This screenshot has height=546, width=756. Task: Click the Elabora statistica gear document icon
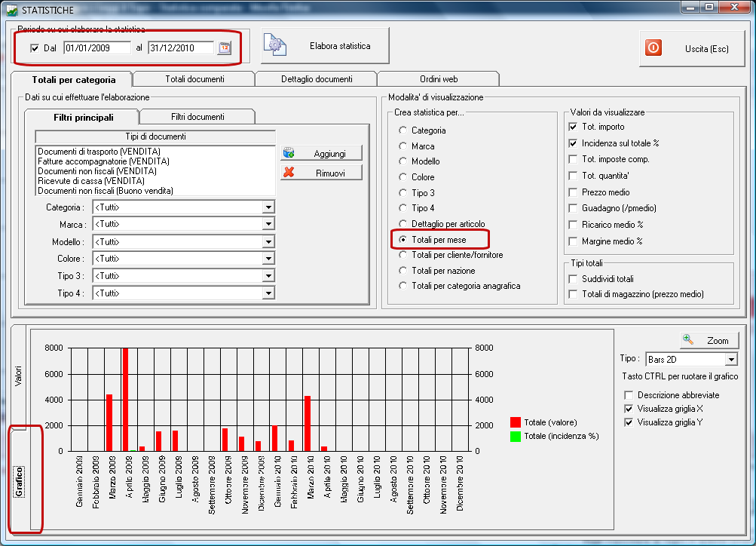[275, 45]
